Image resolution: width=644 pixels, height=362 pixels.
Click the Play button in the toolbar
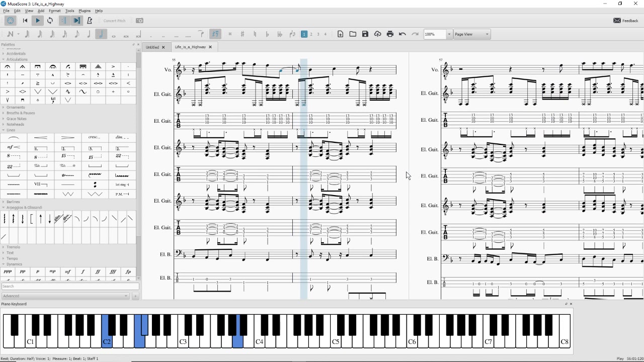(x=38, y=21)
